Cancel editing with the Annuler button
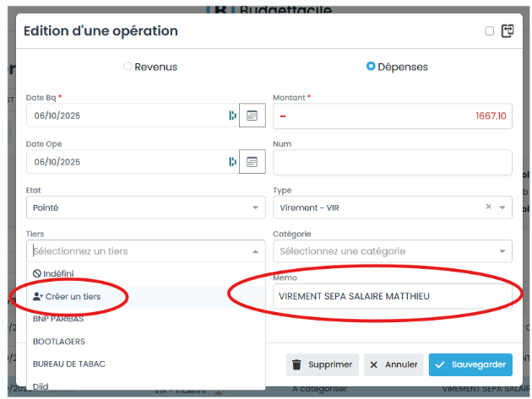This screenshot has width=532, height=399. (394, 364)
